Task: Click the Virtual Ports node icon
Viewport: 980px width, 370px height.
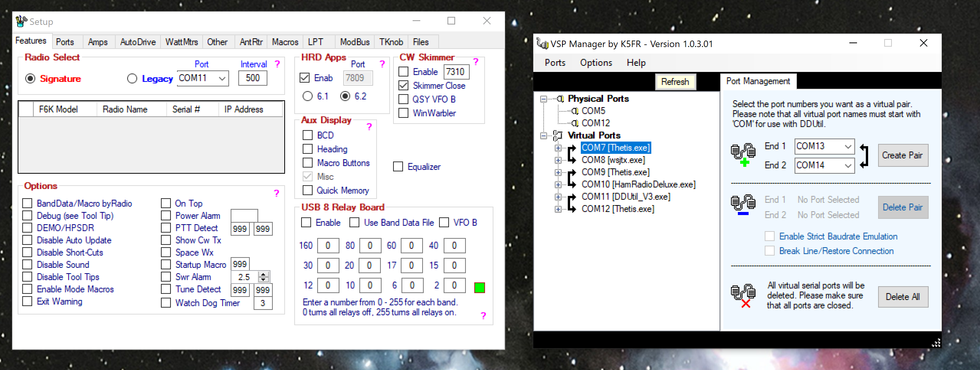Action: click(x=558, y=135)
